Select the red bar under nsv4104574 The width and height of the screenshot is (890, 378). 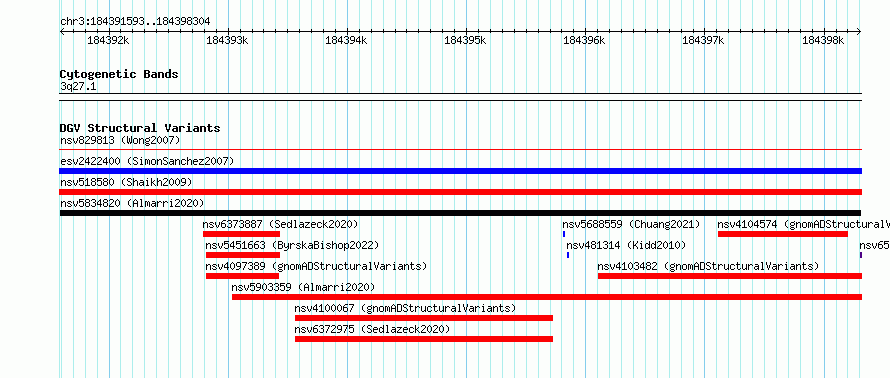(x=783, y=234)
